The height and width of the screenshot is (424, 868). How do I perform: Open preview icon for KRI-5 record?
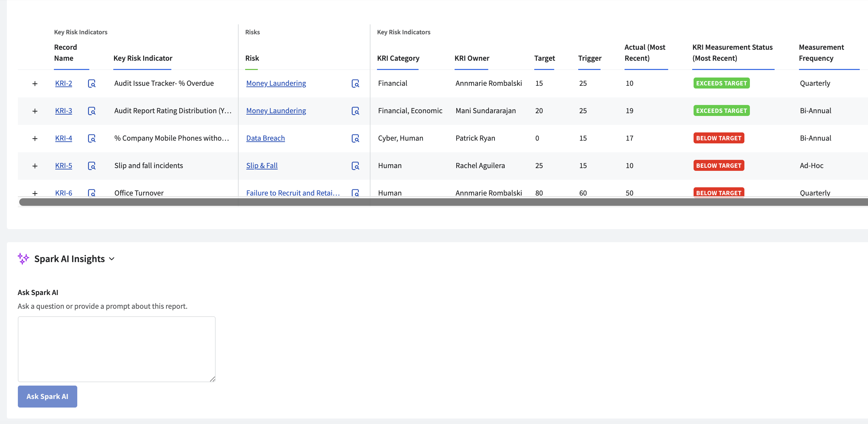92,166
